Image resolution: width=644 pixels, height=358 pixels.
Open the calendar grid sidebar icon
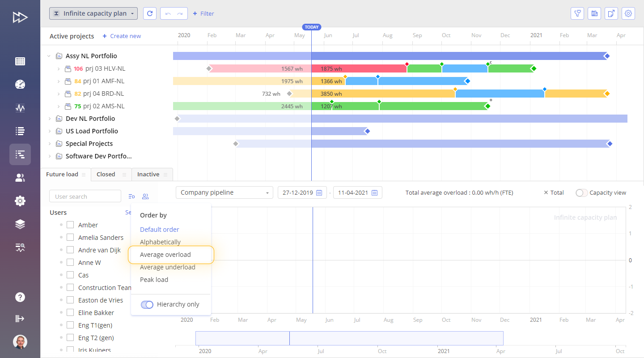click(x=20, y=61)
